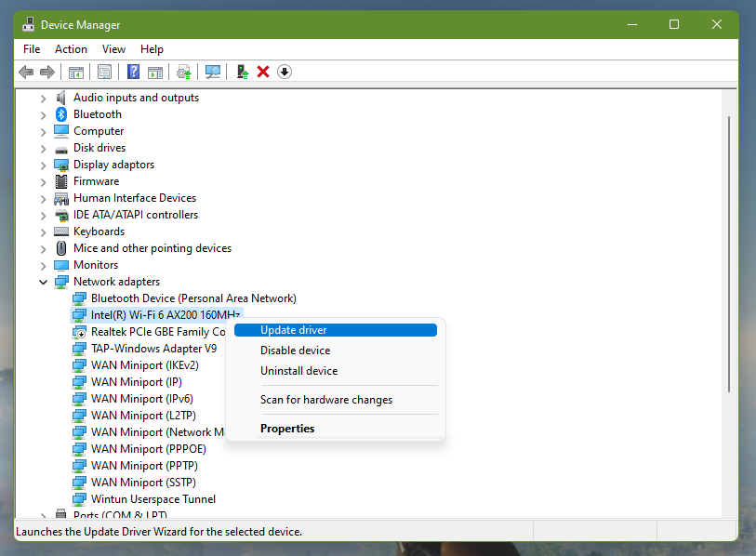
Task: Select the Audio inputs and outputs speaker icon
Action: [61, 98]
